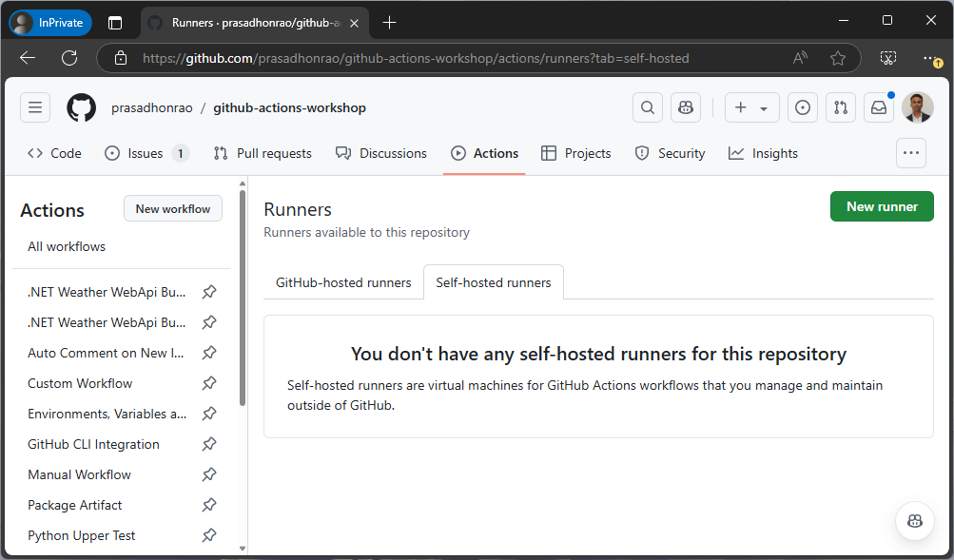954x560 pixels.
Task: Pin toggle for Environments, Variables workflow
Action: (209, 414)
